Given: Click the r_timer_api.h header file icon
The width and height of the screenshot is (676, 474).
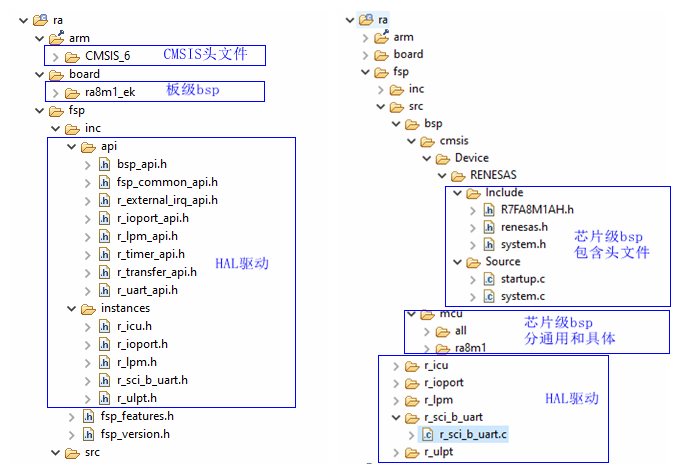Looking at the screenshot, I should (104, 255).
